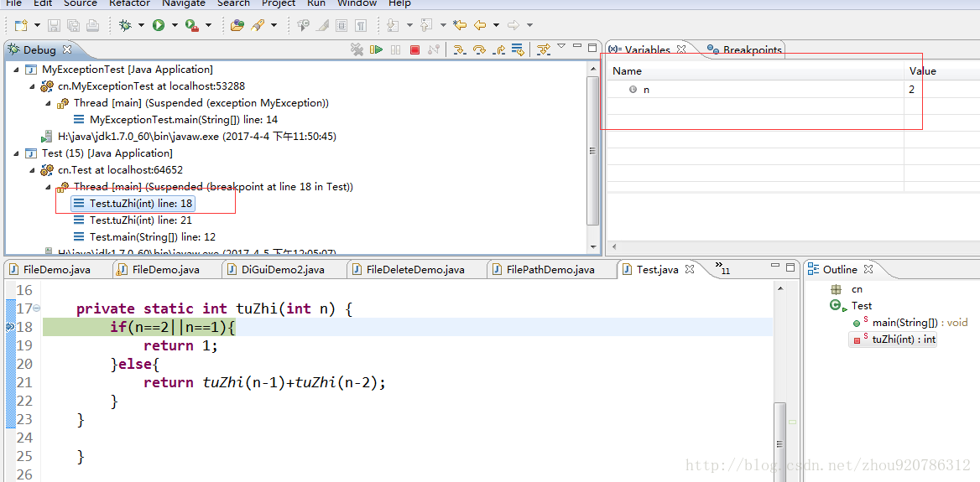Collapse cn.MyExceptionTest at localhost node
Screen dimensions: 980x482
coord(32,86)
